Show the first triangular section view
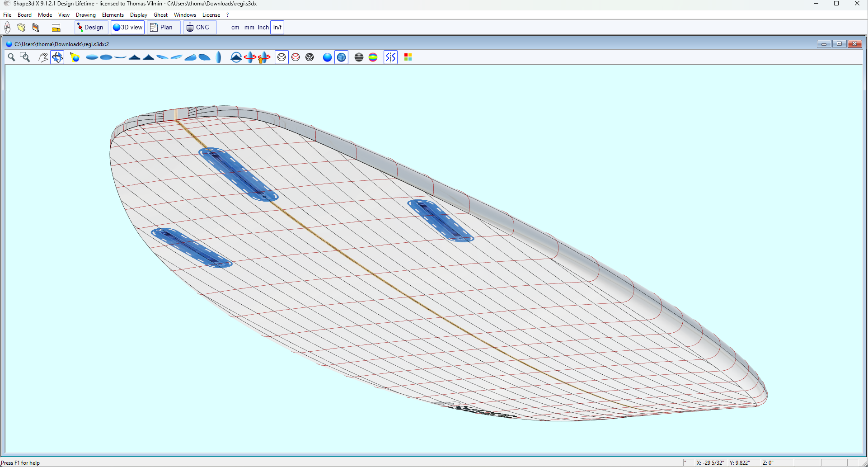Viewport: 868px width, 467px height. 134,57
